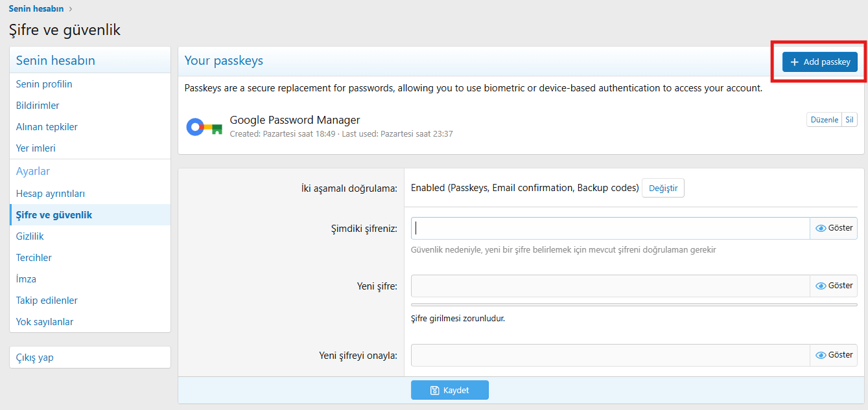Log out using Çıkış yap
Image resolution: width=868 pixels, height=410 pixels.
[x=35, y=358]
